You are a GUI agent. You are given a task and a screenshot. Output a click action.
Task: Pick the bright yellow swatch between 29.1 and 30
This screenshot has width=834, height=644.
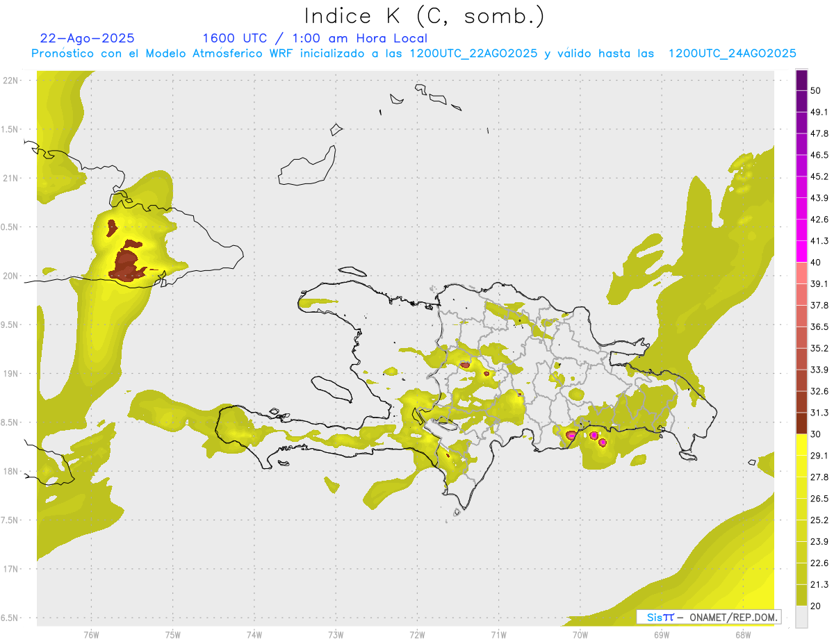point(801,445)
